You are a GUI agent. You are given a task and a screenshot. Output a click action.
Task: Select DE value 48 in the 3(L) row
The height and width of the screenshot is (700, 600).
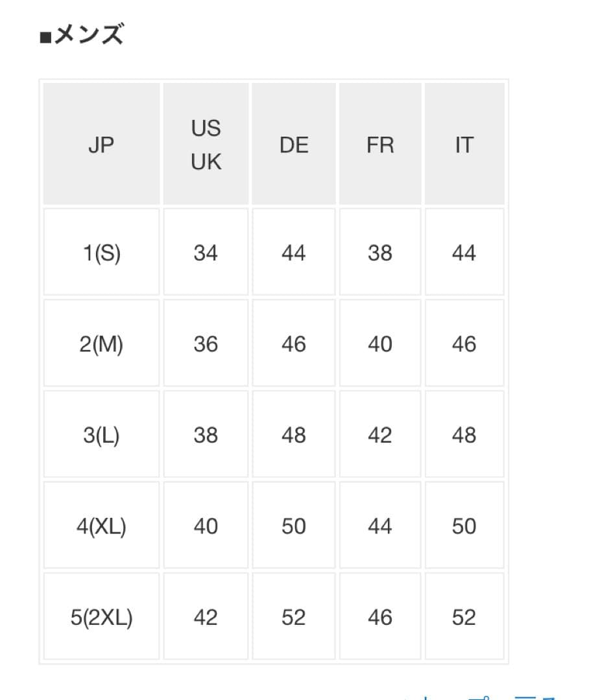coord(293,435)
